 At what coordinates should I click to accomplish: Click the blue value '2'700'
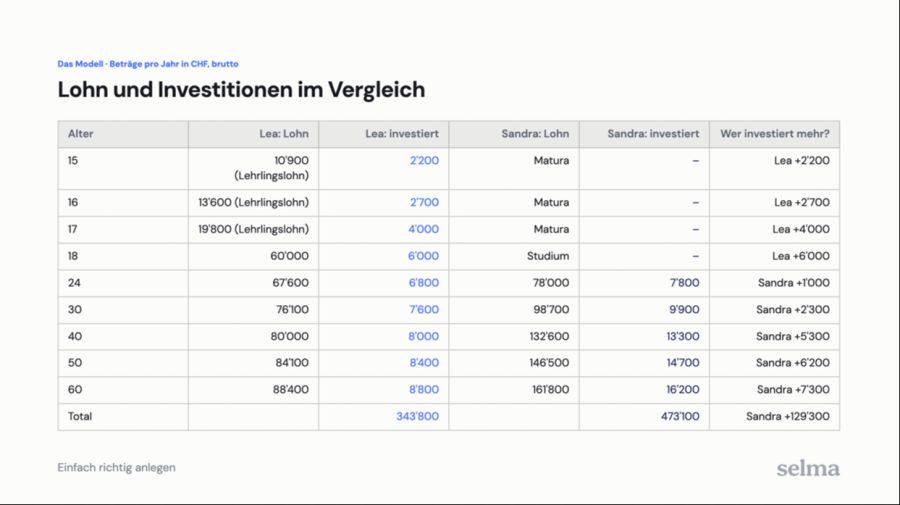coord(424,202)
